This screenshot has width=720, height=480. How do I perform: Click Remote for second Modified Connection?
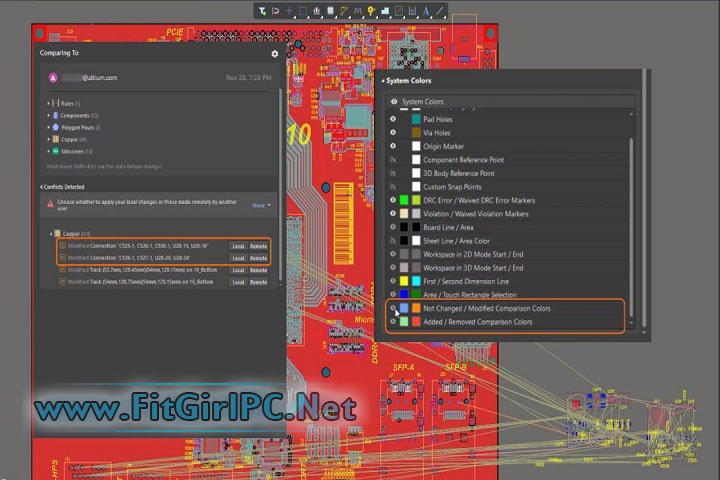[x=258, y=258]
